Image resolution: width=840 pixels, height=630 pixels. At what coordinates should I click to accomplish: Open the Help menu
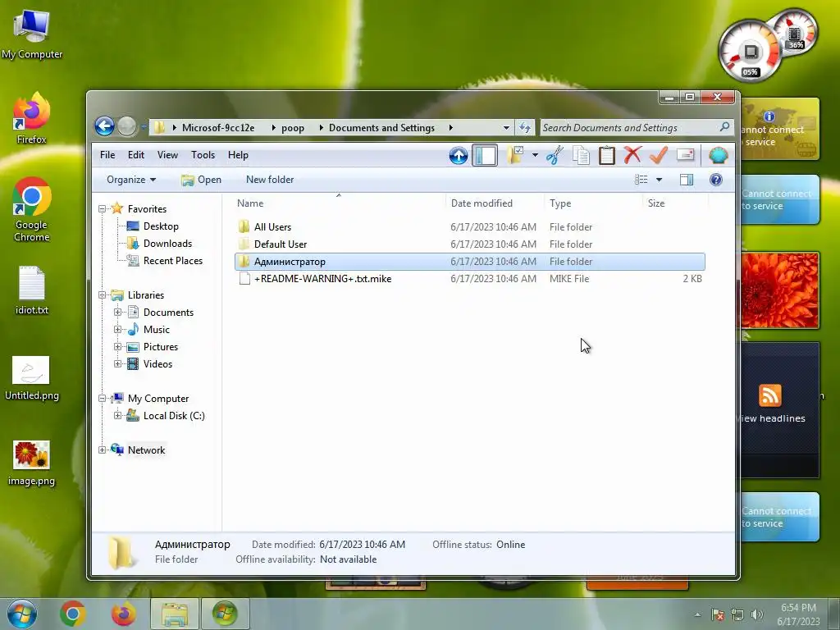point(238,155)
